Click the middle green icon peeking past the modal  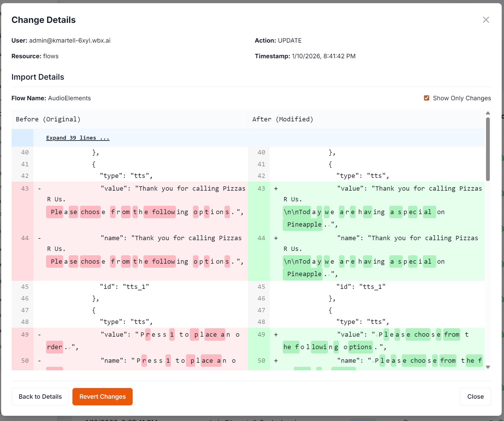coord(502,261)
